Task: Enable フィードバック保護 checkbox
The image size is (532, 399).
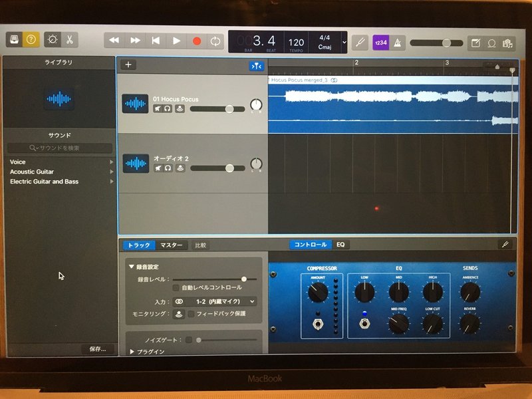Action: coord(191,314)
